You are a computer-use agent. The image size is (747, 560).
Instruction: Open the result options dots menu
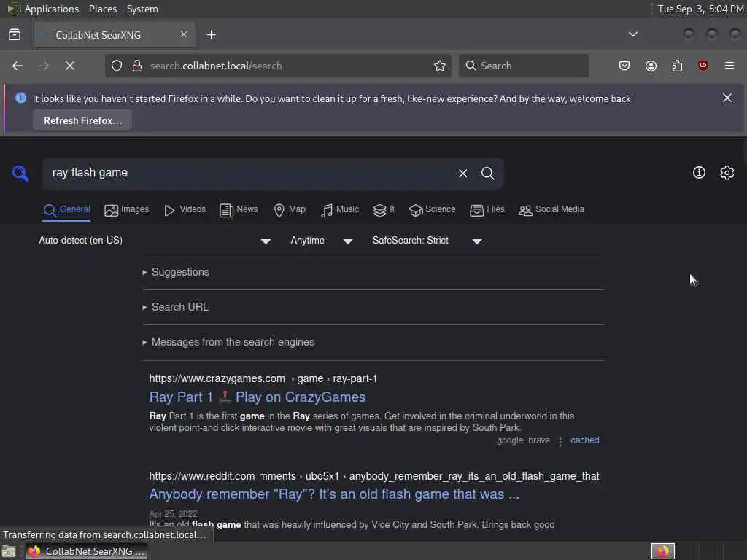point(560,441)
